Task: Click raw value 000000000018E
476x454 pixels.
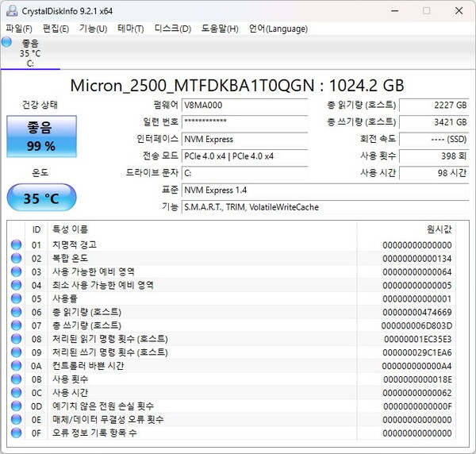Action: 417,379
